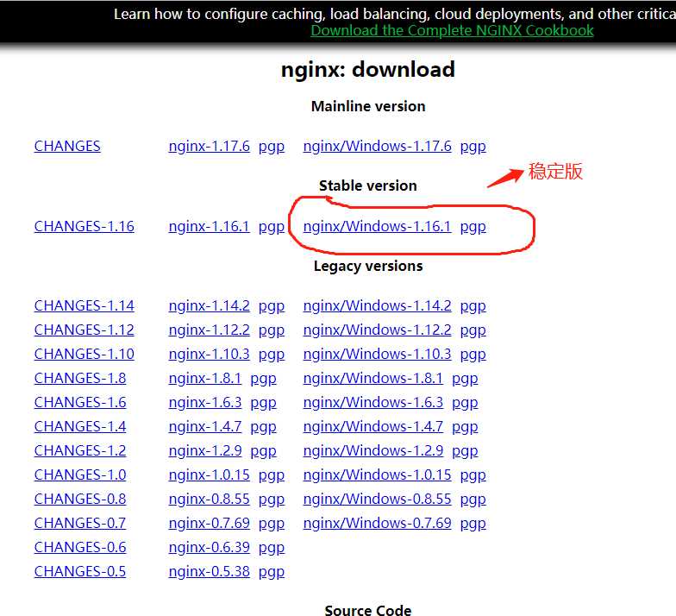The image size is (676, 616).
Task: Download nginx-1.12.2
Action: pyautogui.click(x=209, y=330)
